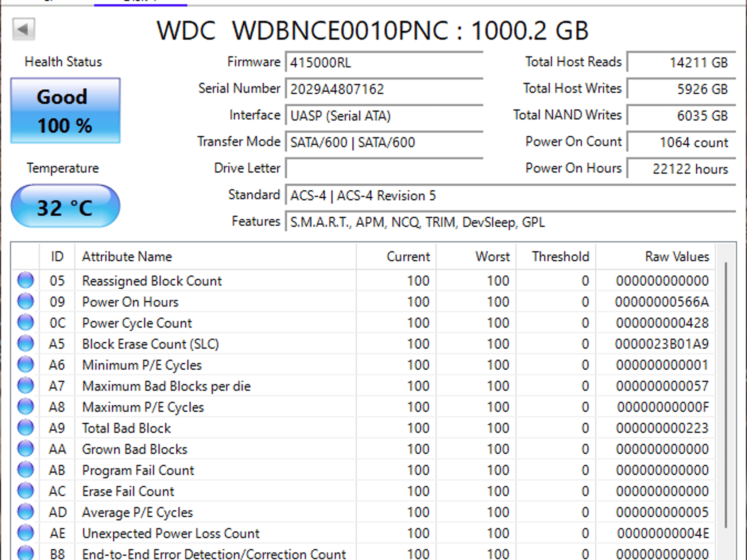Click the status orb for Average P/E Cycles
The image size is (747, 560).
[x=26, y=512]
